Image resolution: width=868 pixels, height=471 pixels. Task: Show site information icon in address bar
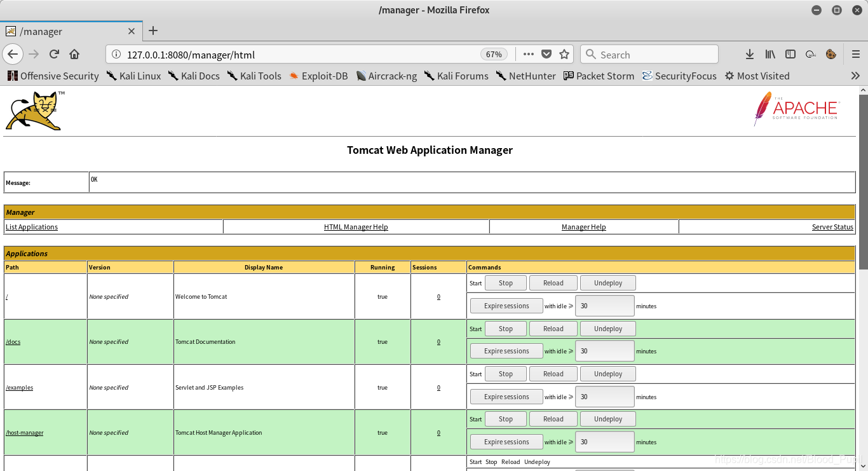click(x=116, y=55)
